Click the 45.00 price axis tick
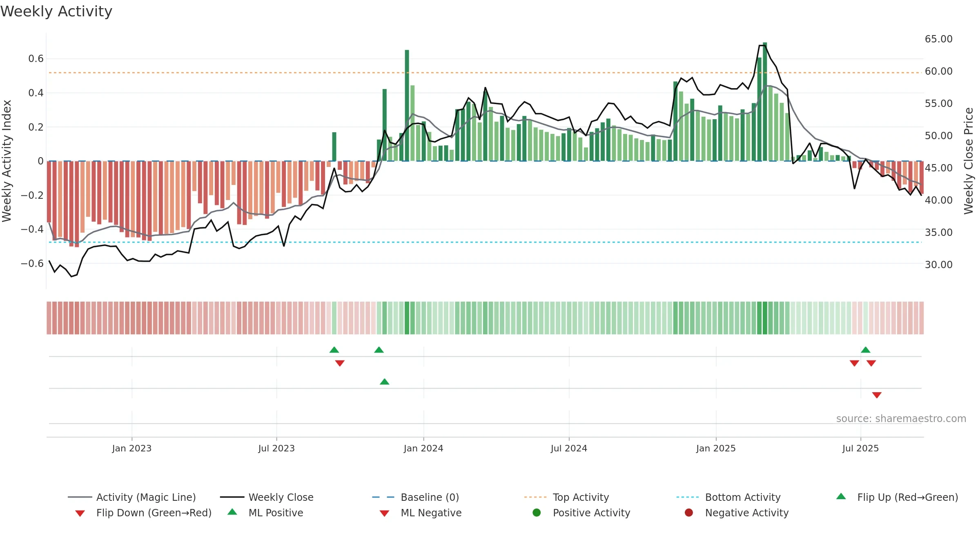The image size is (980, 551). click(x=939, y=168)
